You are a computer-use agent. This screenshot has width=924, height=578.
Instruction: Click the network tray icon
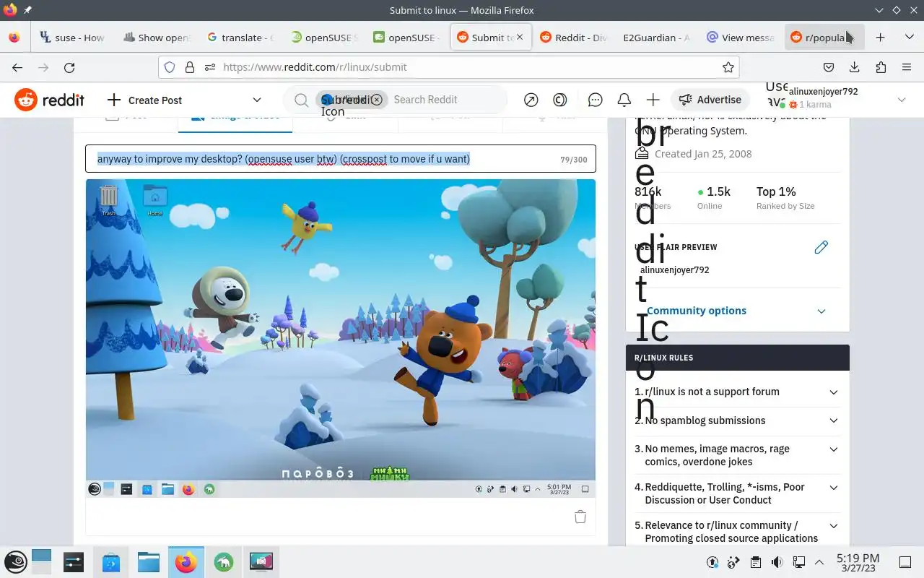pyautogui.click(x=798, y=562)
